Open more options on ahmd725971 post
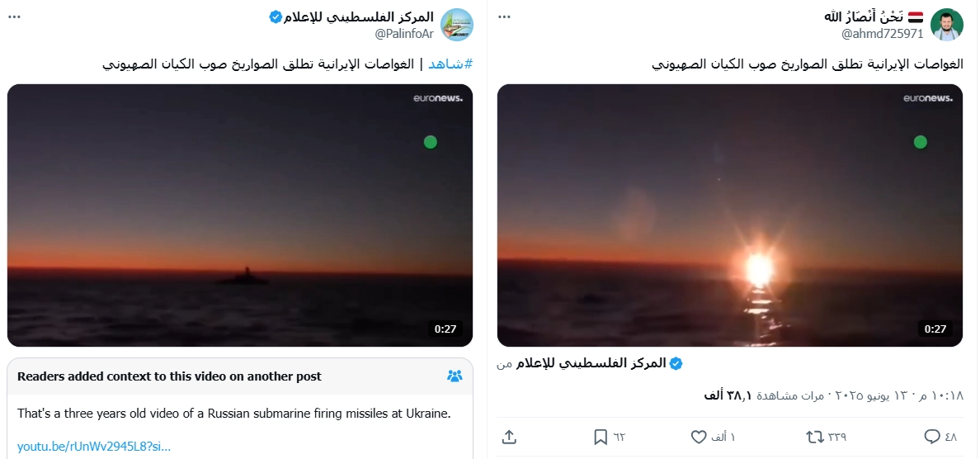980x459 pixels. 504,17
